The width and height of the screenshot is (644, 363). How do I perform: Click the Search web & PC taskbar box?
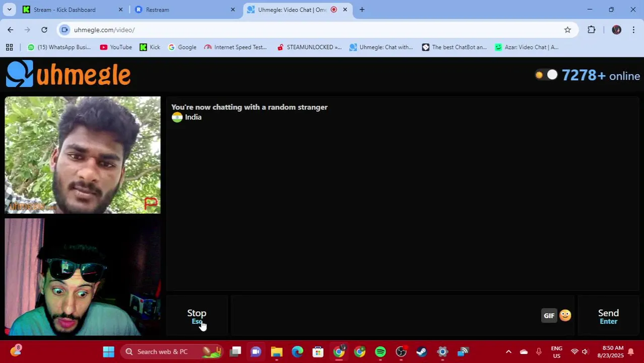coord(171,351)
